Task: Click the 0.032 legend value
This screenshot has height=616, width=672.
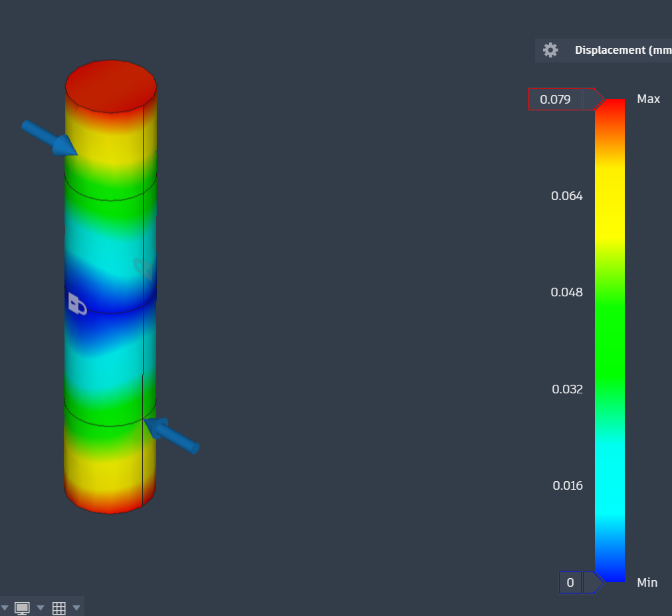Action: click(567, 389)
